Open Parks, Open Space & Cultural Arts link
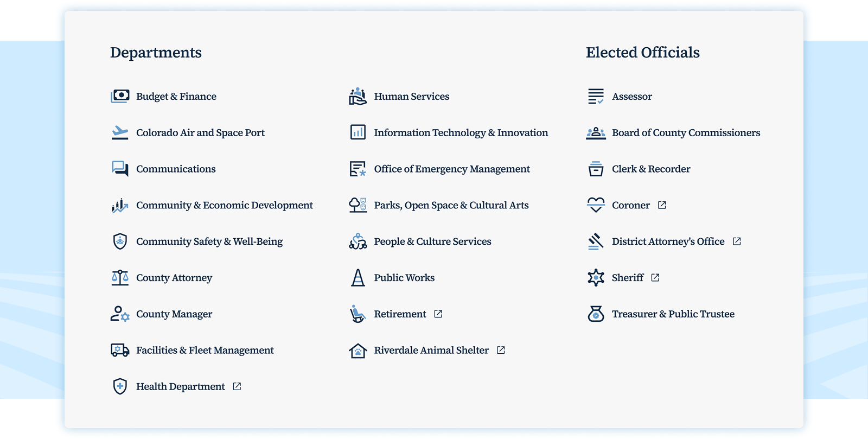This screenshot has height=439, width=868. coord(451,205)
